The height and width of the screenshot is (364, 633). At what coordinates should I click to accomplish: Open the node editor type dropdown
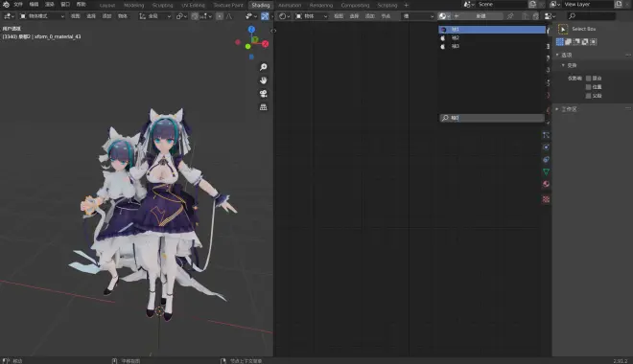pos(284,16)
